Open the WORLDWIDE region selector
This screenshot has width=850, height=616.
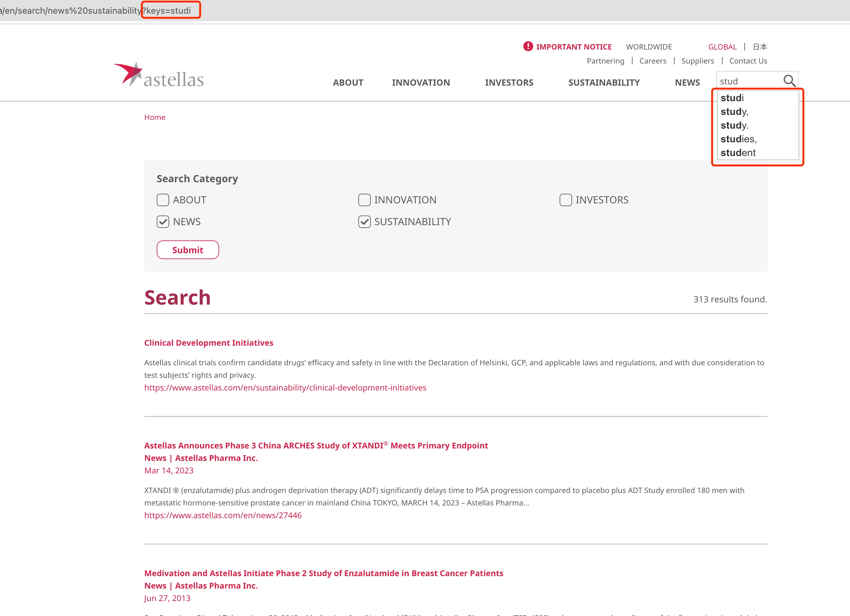(649, 47)
